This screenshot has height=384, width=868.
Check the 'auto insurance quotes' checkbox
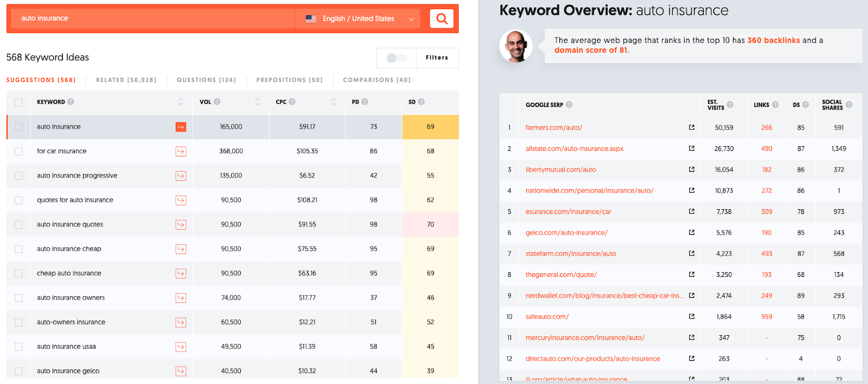(18, 224)
